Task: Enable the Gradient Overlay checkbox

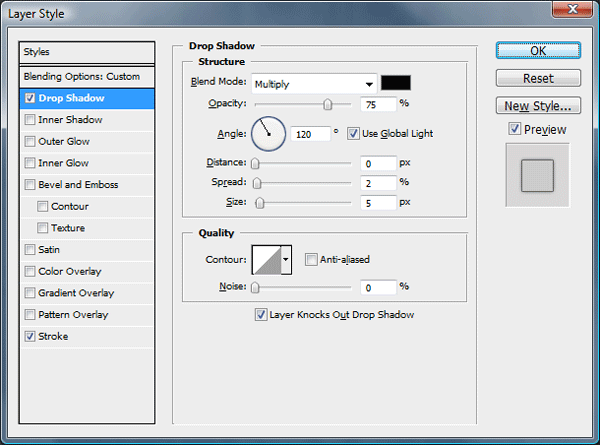Action: coord(30,293)
